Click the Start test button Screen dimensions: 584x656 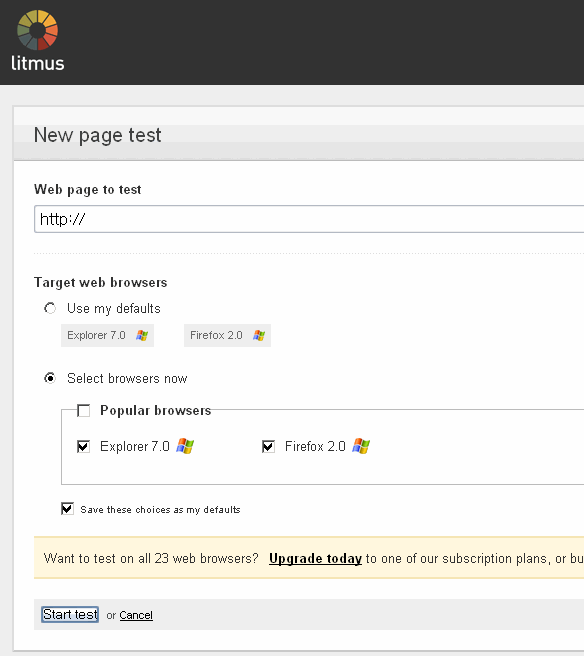[x=70, y=615]
